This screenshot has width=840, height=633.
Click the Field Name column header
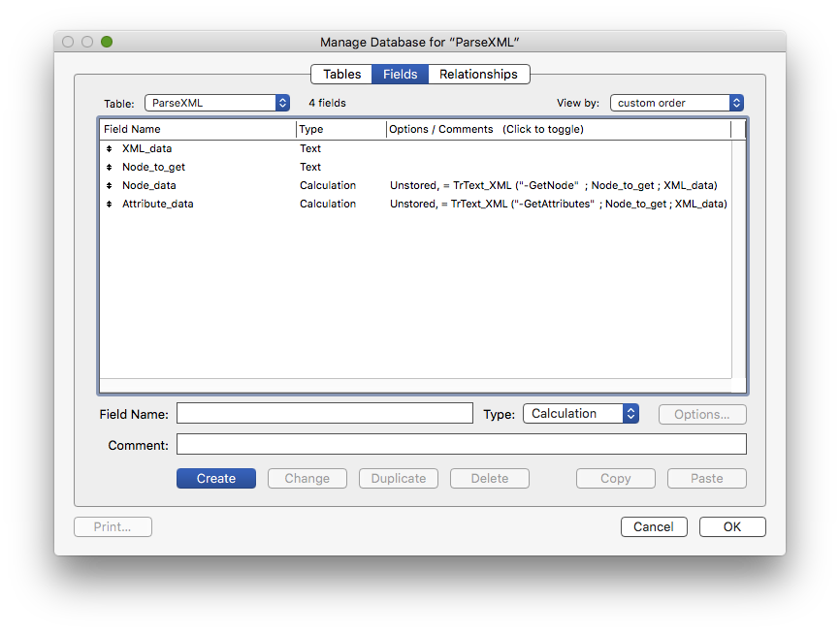tap(198, 129)
